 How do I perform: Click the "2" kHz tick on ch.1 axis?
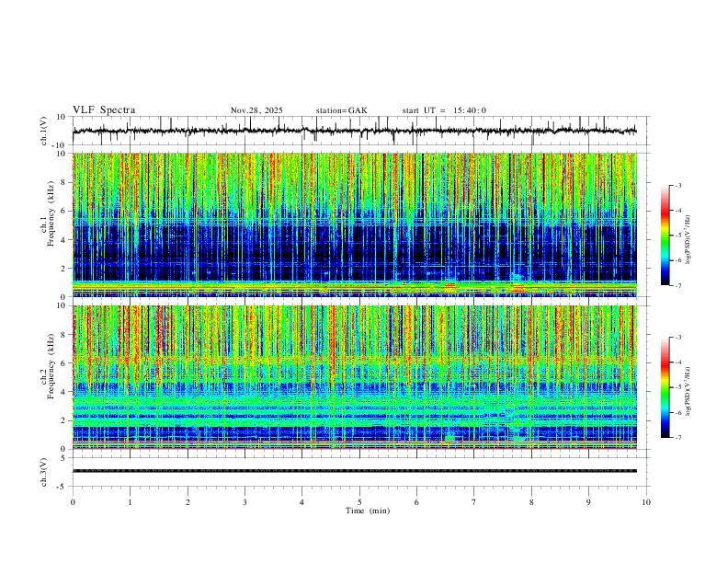click(63, 268)
